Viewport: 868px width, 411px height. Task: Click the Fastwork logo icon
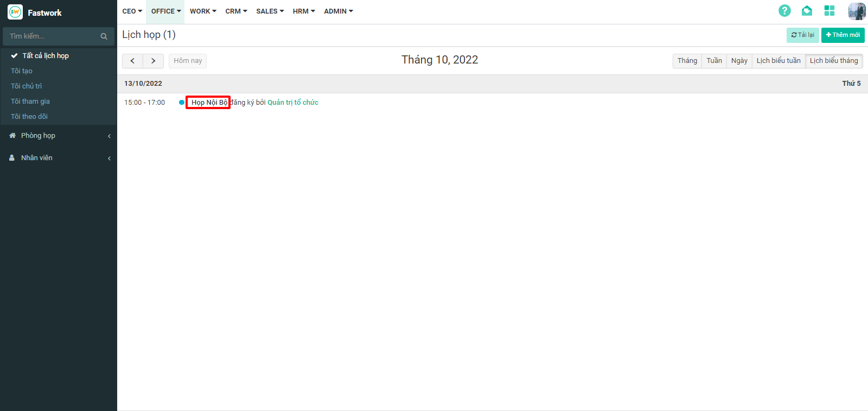[15, 12]
